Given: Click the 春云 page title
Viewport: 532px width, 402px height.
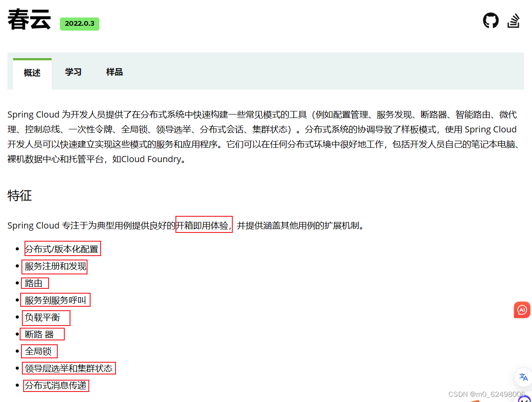Looking at the screenshot, I should pyautogui.click(x=29, y=20).
